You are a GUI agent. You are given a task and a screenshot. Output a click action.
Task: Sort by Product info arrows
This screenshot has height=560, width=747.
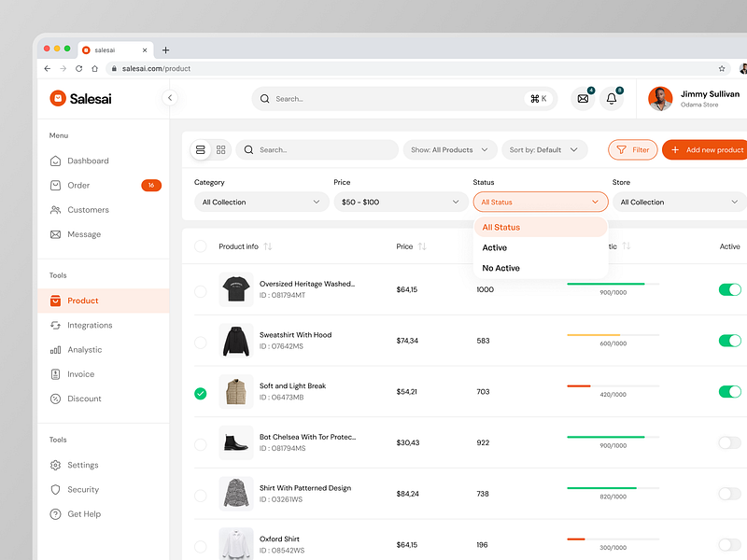tap(268, 246)
